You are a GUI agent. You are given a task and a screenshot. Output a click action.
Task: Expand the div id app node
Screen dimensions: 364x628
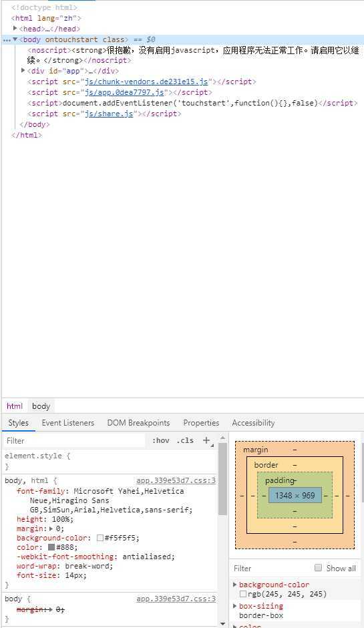pos(23,71)
